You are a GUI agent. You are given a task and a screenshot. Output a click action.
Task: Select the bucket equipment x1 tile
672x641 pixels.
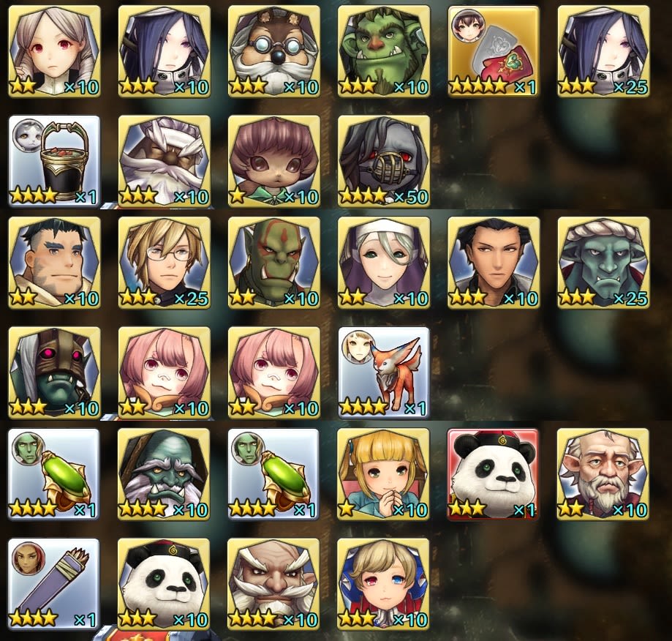pos(54,161)
